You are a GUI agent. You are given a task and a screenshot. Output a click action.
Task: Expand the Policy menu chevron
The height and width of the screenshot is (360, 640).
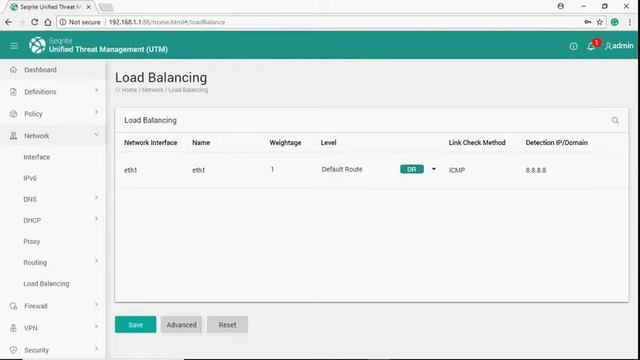tap(96, 112)
